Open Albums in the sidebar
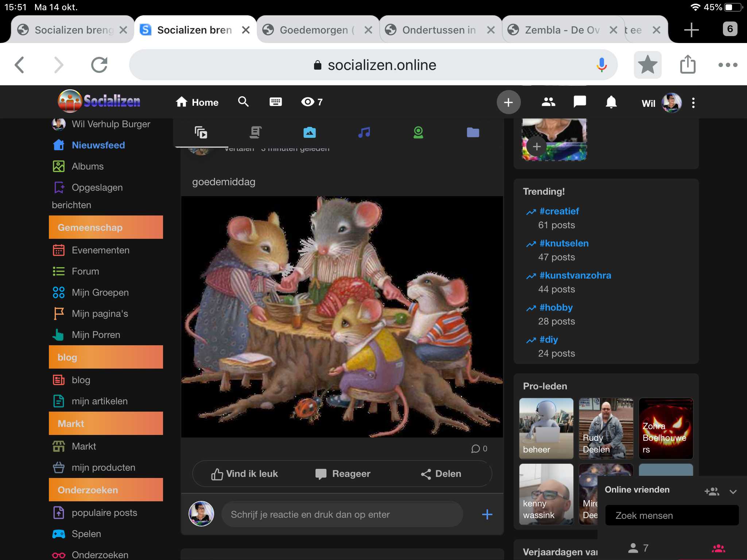 (88, 166)
